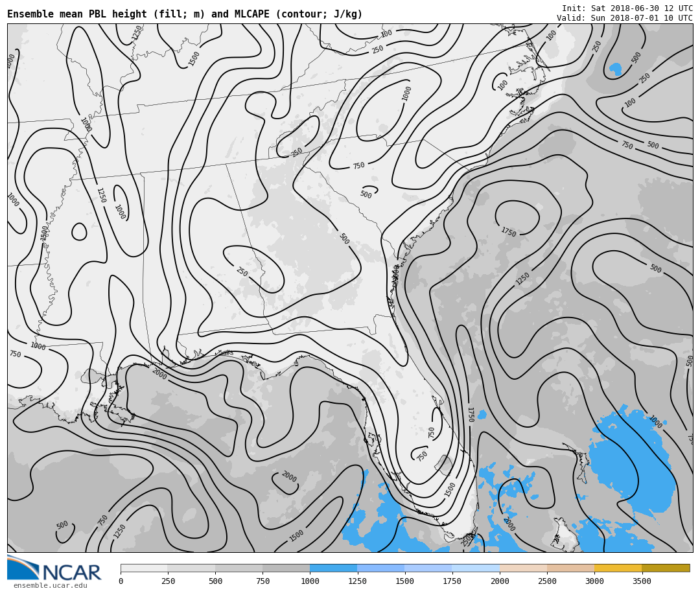This screenshot has width=700, height=593.
Task: Pick the 2000–2500 peach colorbar swatch
Action: coord(523,568)
